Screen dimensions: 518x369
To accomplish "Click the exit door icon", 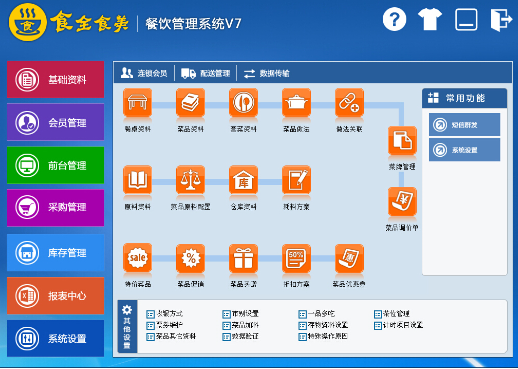I will (501, 20).
